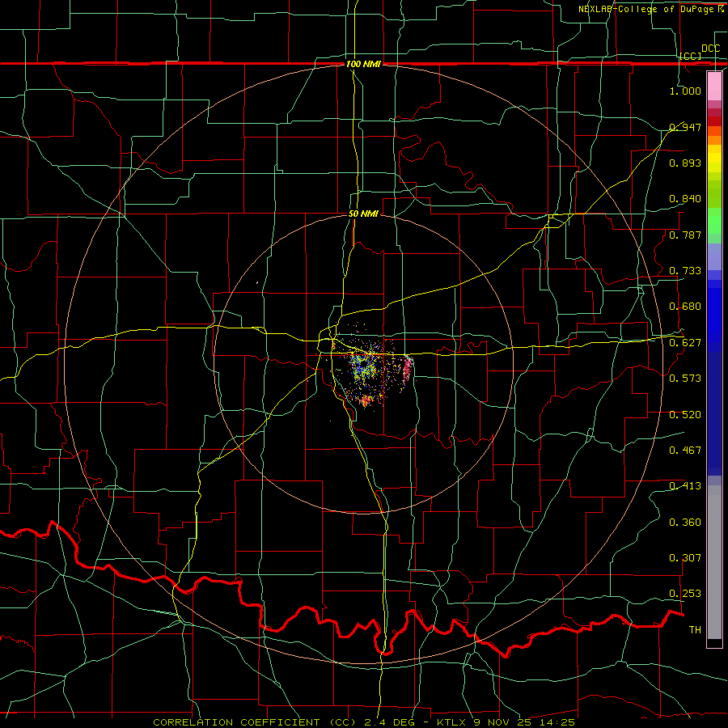Click the 0.947 legend value
This screenshot has width=728, height=728.
(x=685, y=127)
